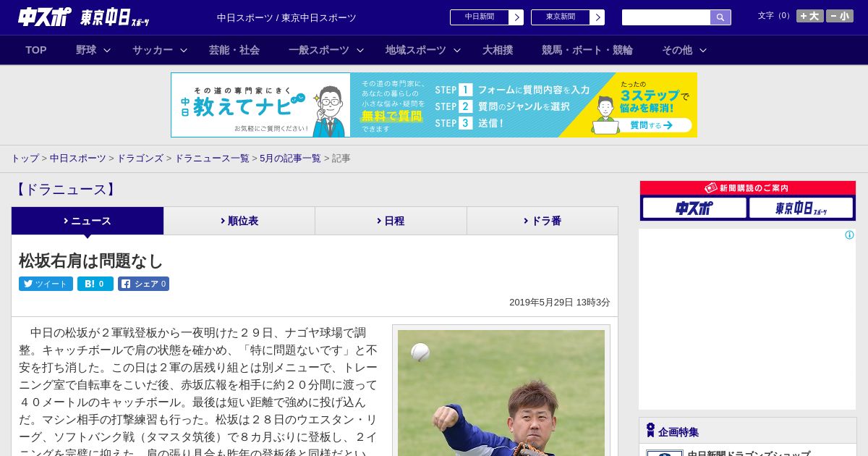868x456 pixels.
Task: Open the 東京新聞 link button
Action: click(568, 17)
